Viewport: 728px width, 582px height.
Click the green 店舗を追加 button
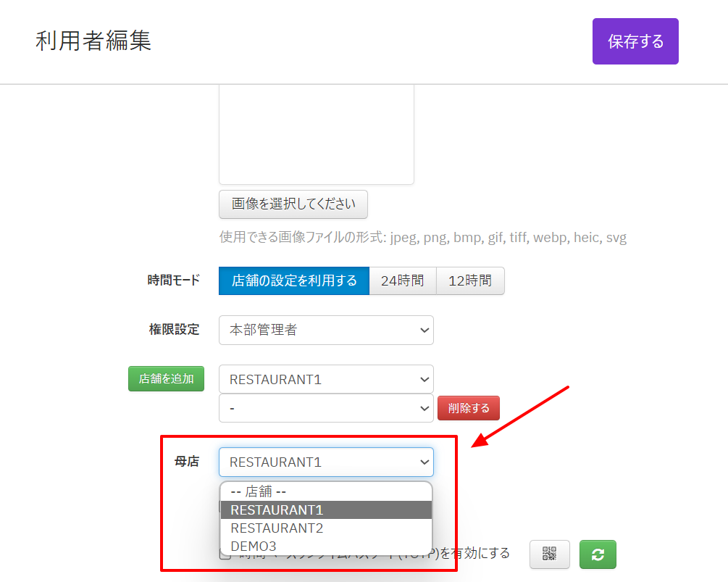(167, 378)
